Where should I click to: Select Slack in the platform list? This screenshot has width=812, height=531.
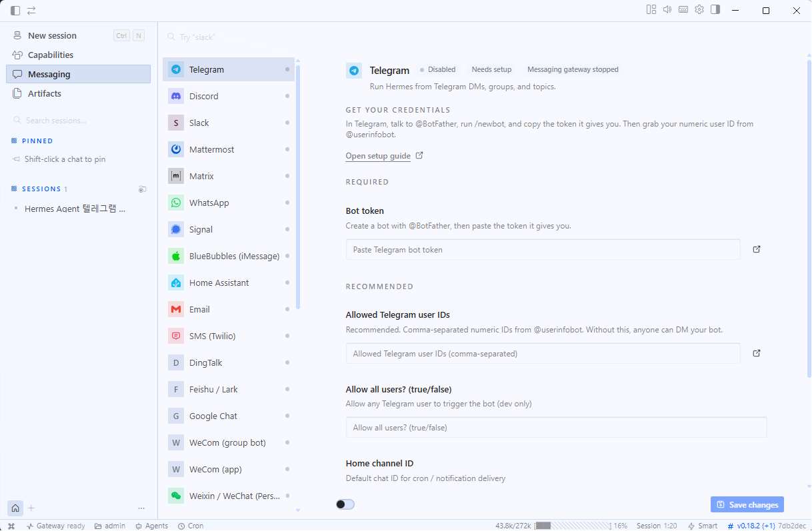229,123
